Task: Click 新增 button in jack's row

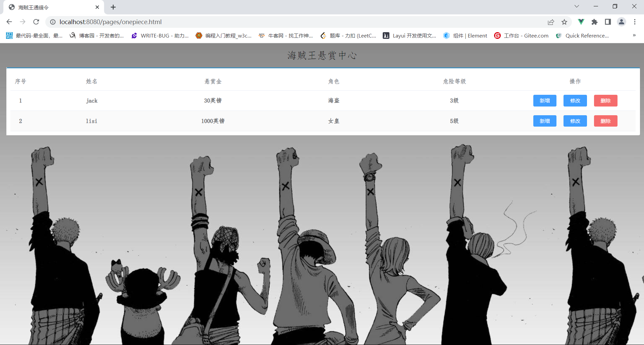Action: [x=545, y=100]
